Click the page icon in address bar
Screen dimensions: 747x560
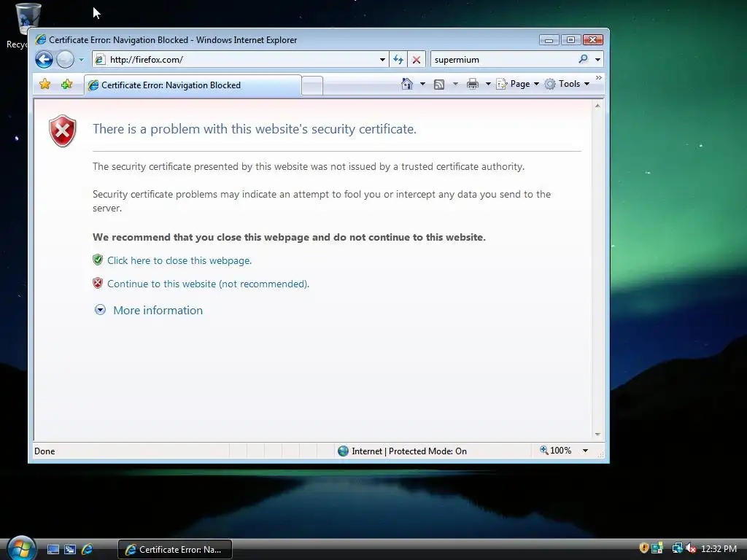pyautogui.click(x=99, y=60)
